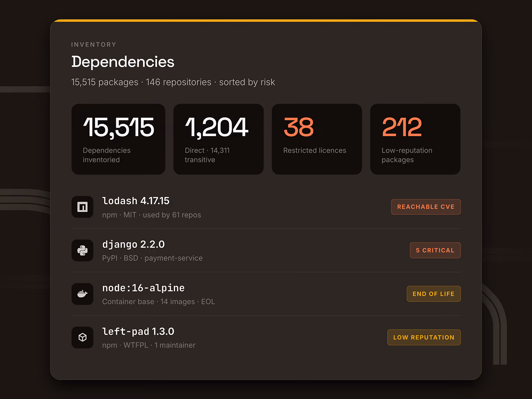
Task: Select the 5 CRITICAL badge on django
Action: pyautogui.click(x=435, y=250)
